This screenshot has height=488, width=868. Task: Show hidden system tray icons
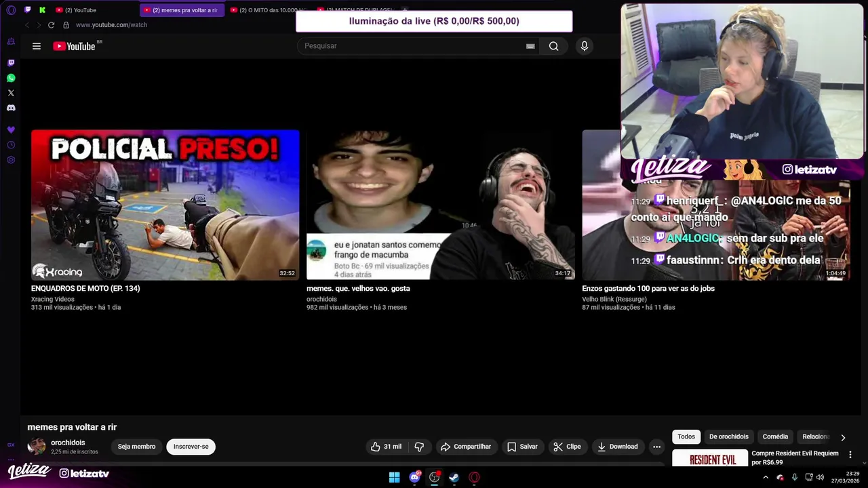pyautogui.click(x=766, y=477)
